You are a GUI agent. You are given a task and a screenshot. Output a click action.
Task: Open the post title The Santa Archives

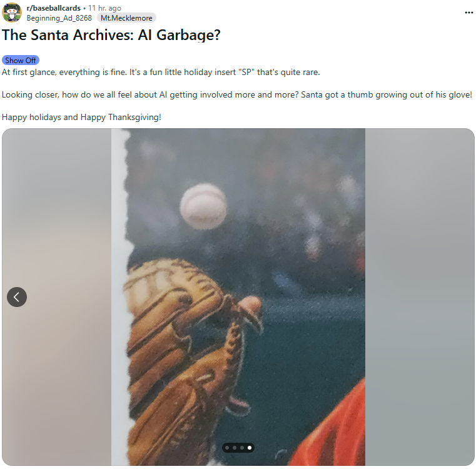(111, 35)
